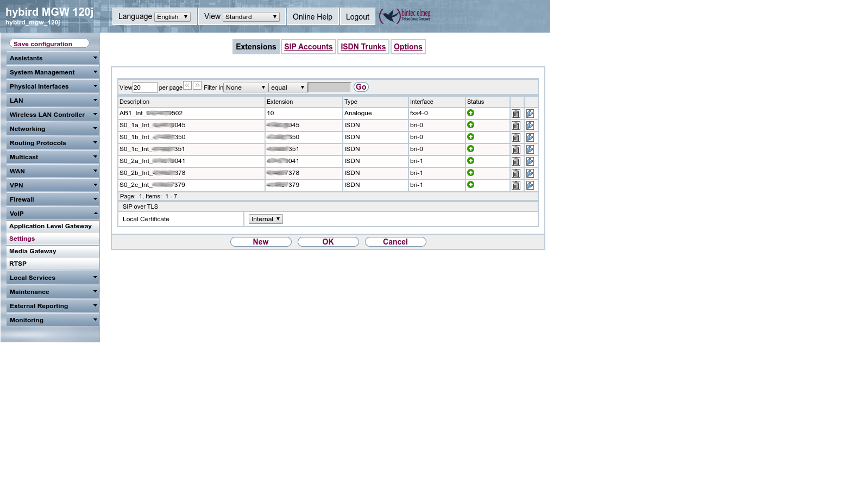Expand the Physical Interfaces menu
Screen dimensions: 868x488
coord(53,86)
